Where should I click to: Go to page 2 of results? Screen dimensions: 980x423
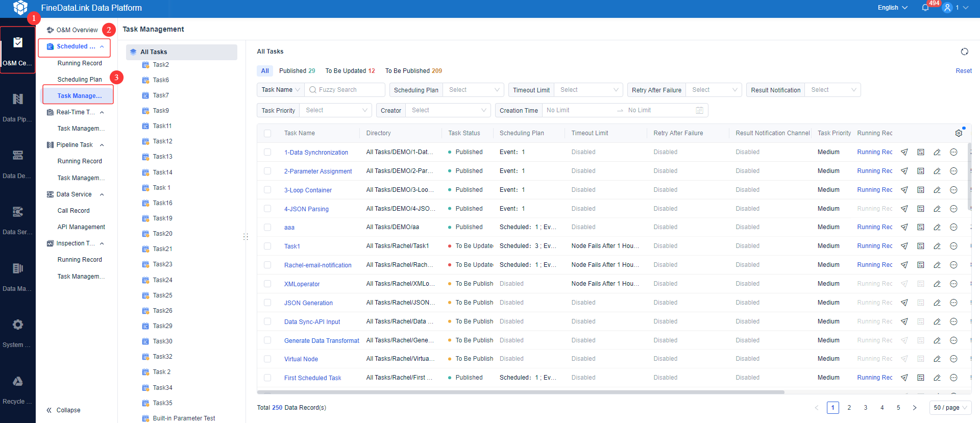point(849,408)
